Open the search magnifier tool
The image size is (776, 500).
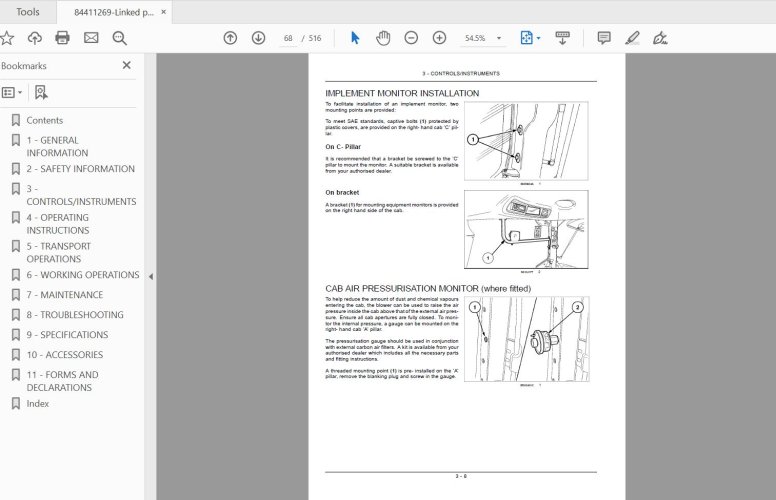(x=120, y=38)
